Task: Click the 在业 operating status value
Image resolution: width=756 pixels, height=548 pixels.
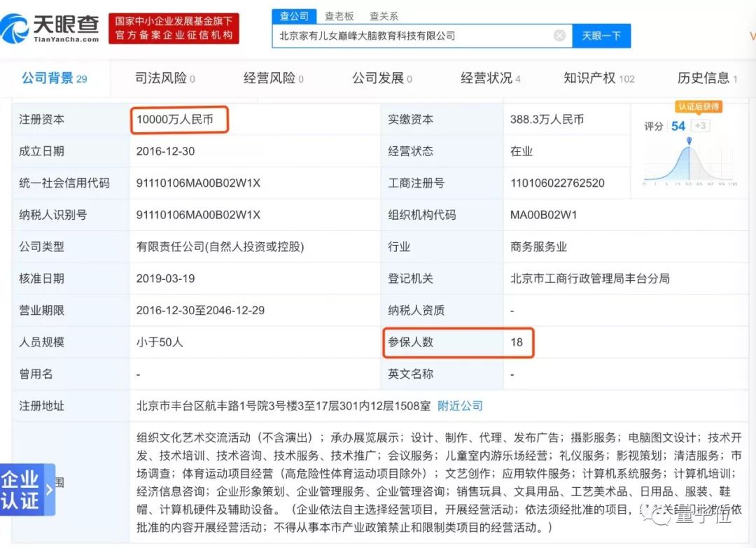Action: click(521, 151)
